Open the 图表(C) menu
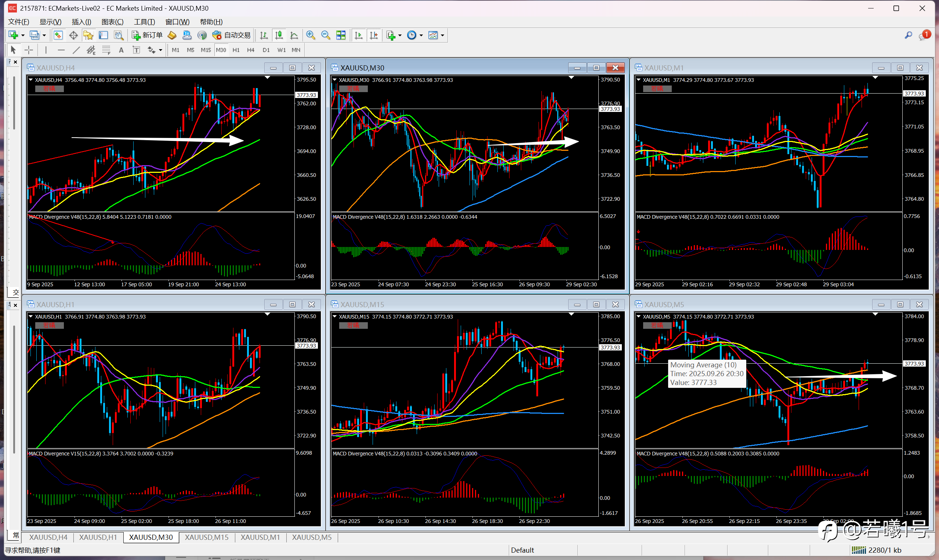 tap(112, 22)
